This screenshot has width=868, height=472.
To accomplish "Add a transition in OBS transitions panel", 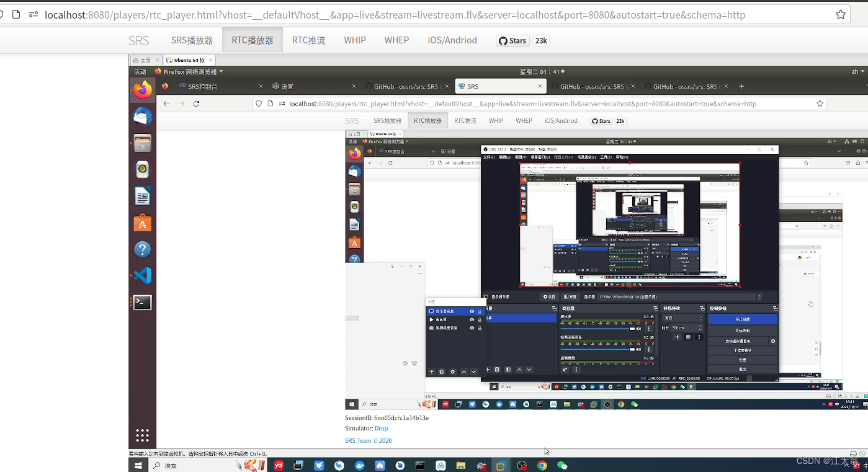I will [x=677, y=337].
